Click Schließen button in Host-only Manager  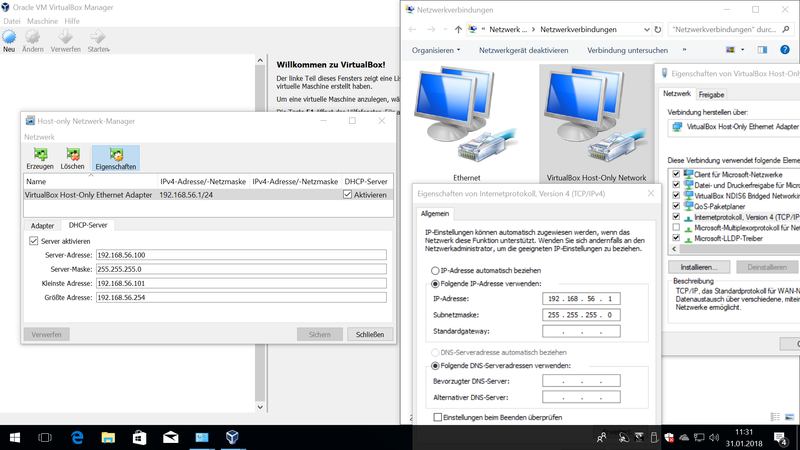[x=370, y=335]
